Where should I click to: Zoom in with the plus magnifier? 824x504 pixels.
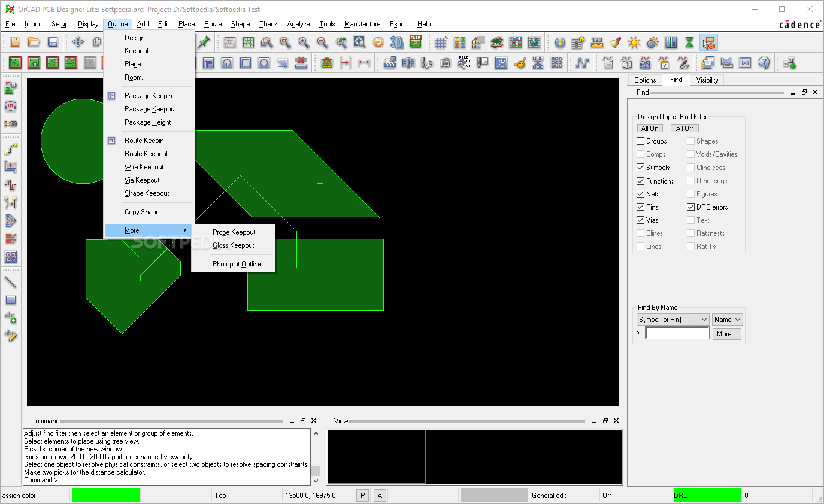pyautogui.click(x=304, y=42)
